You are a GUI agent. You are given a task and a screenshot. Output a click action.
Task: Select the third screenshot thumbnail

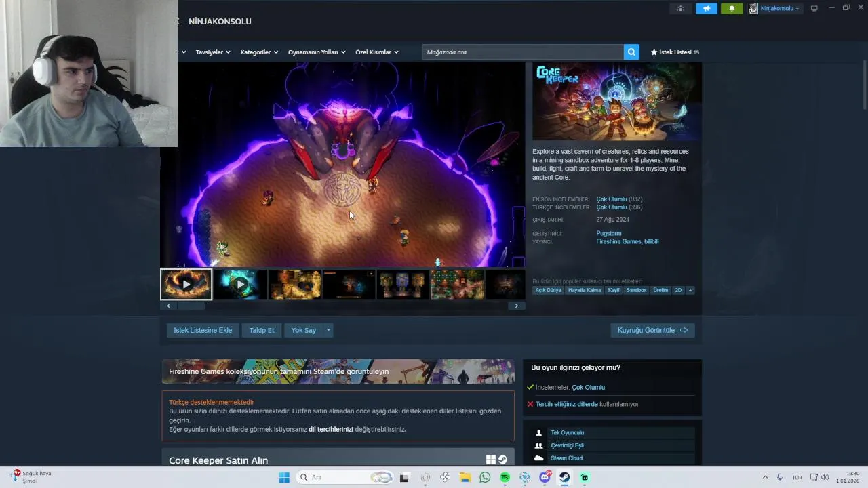pos(294,285)
